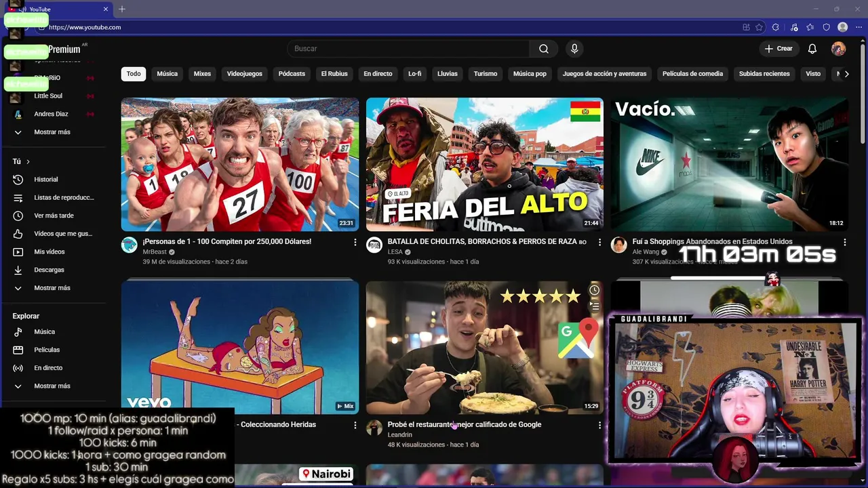Select the El Rubius filter chip

334,74
